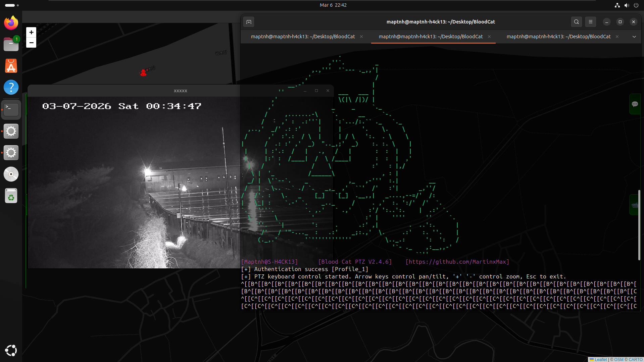Open the Files app in the dock
This screenshot has height=362, width=644.
click(x=11, y=44)
